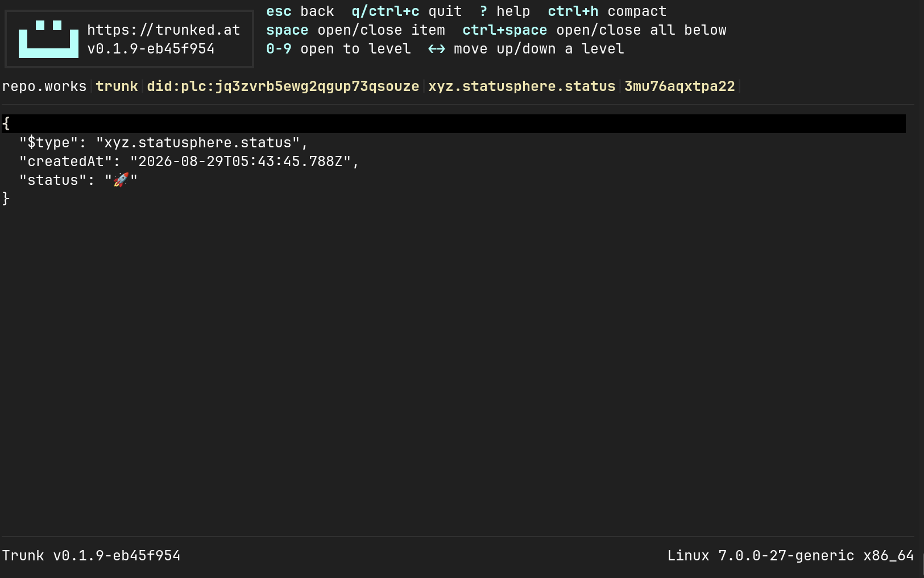Image resolution: width=924 pixels, height=578 pixels.
Task: Click the Trunk smiley logo icon
Action: click(x=48, y=39)
